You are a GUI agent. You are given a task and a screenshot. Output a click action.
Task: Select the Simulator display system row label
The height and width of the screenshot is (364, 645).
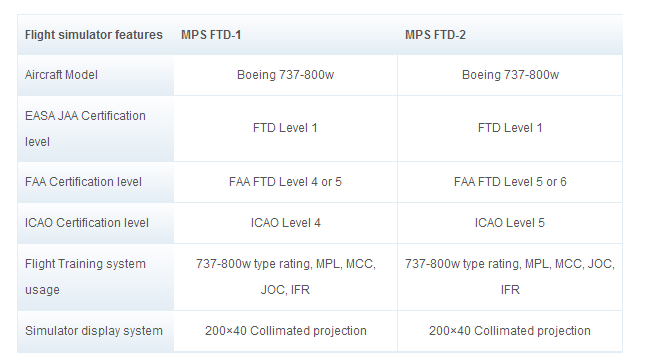point(94,331)
